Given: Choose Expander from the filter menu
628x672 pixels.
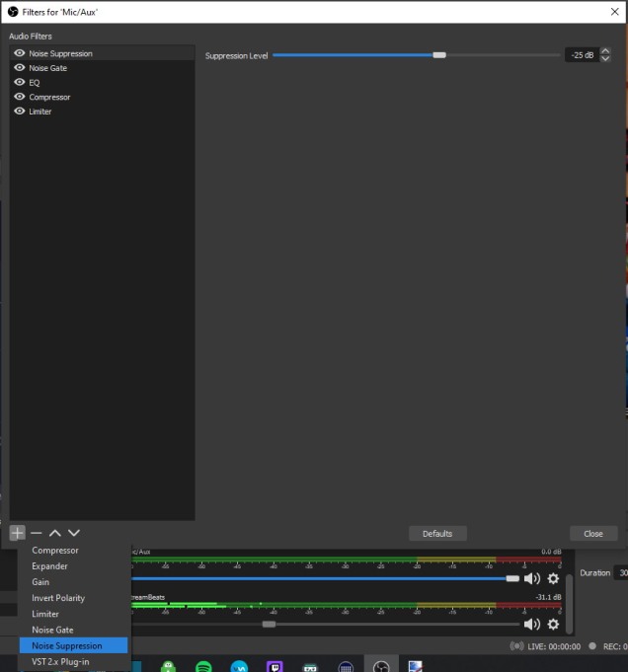Looking at the screenshot, I should [x=49, y=566].
